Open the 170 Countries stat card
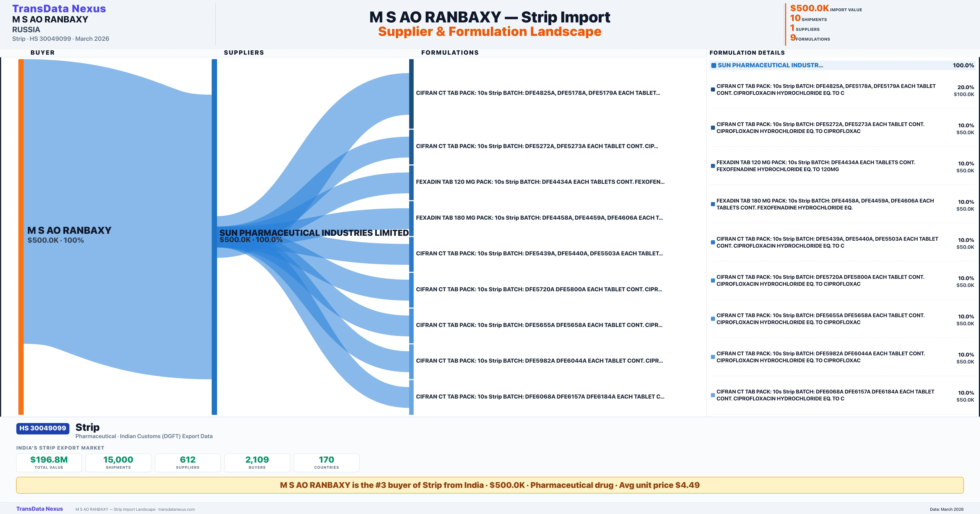This screenshot has height=514, width=980. 326,462
